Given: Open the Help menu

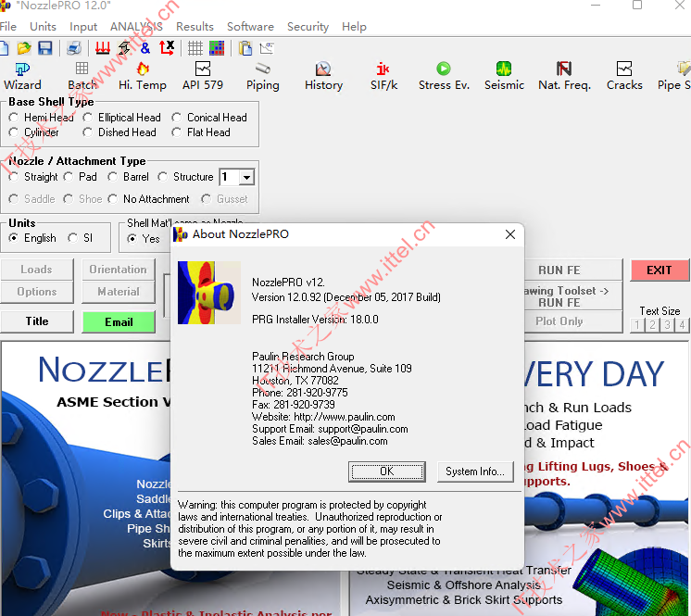Looking at the screenshot, I should [354, 27].
